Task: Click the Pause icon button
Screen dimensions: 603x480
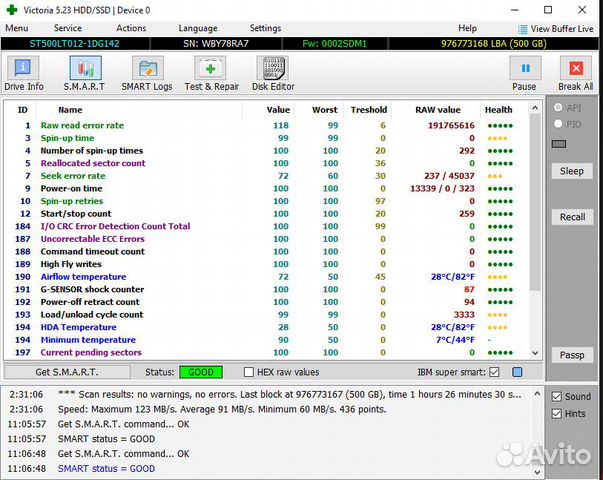Action: [x=525, y=68]
